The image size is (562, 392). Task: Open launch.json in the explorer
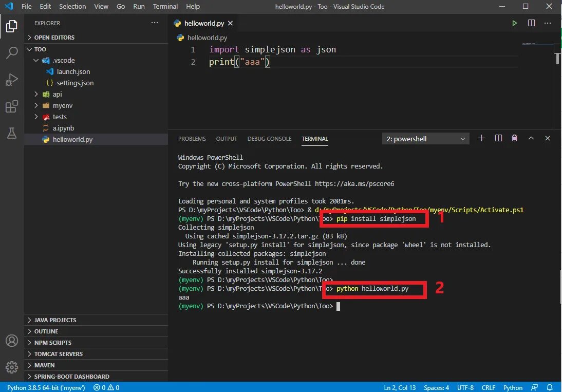point(96,71)
